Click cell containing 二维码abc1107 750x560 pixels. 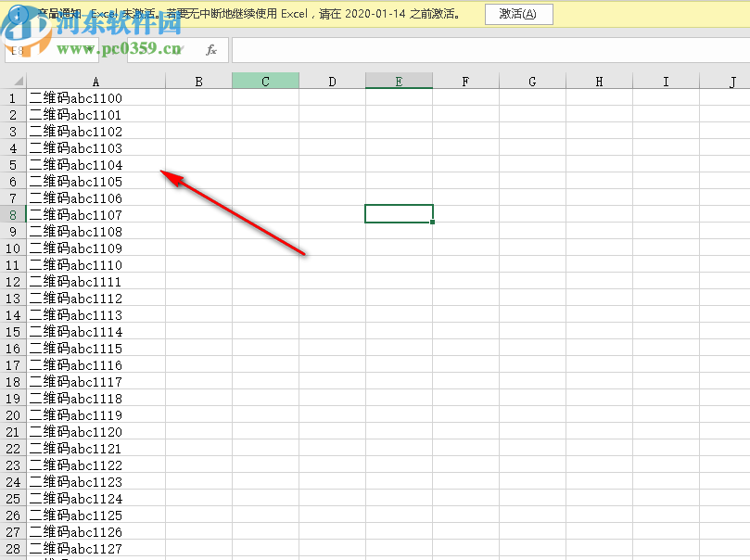pos(96,215)
